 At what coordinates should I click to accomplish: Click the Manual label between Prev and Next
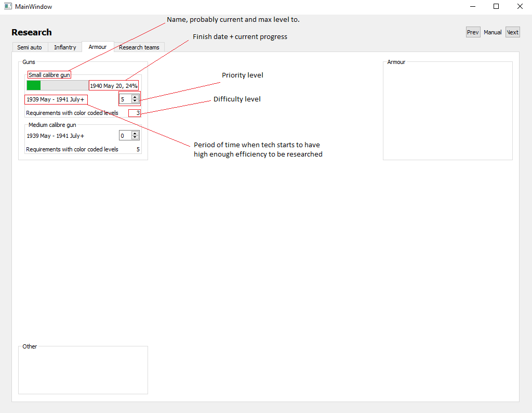point(493,32)
